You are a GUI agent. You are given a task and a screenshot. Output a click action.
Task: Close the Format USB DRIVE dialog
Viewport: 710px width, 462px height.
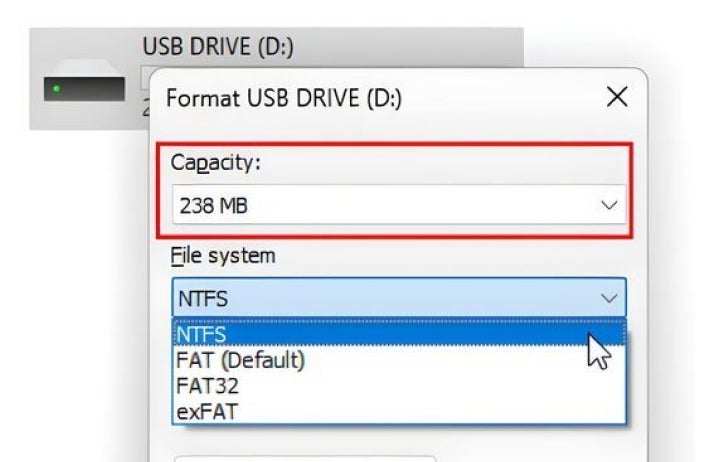[x=617, y=98]
